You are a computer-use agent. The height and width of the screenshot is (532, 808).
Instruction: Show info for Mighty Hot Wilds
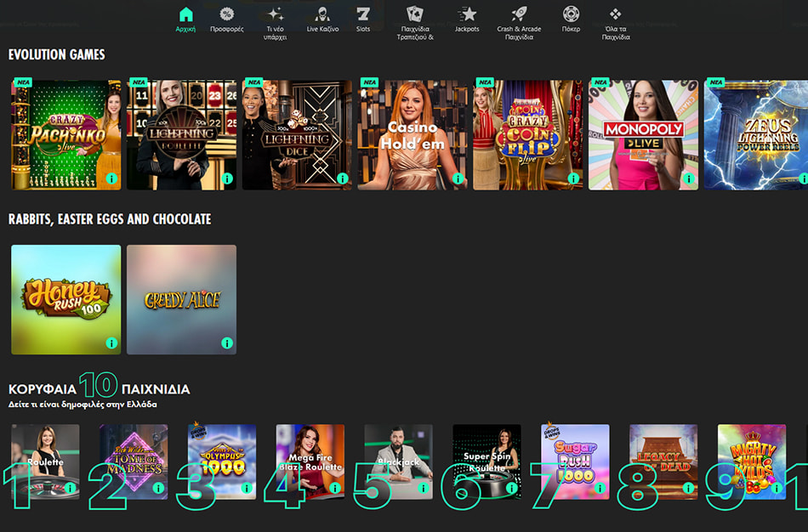(777, 488)
